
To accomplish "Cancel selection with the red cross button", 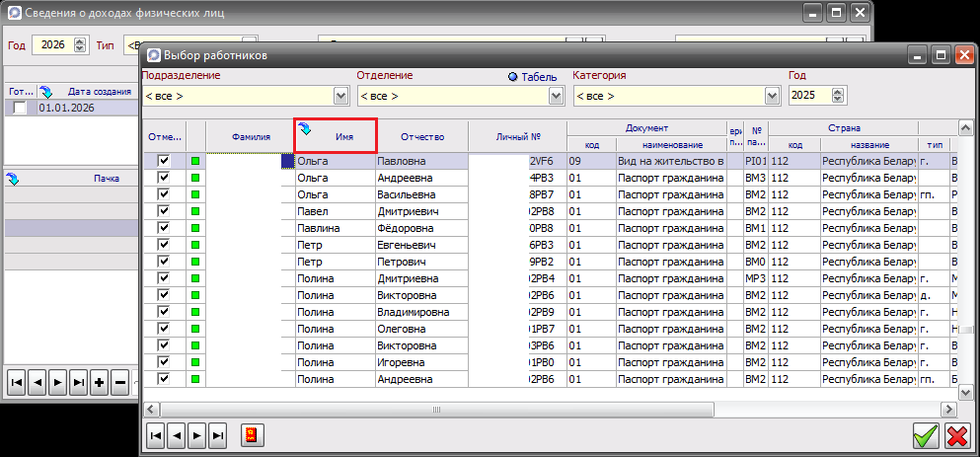I will click(956, 435).
